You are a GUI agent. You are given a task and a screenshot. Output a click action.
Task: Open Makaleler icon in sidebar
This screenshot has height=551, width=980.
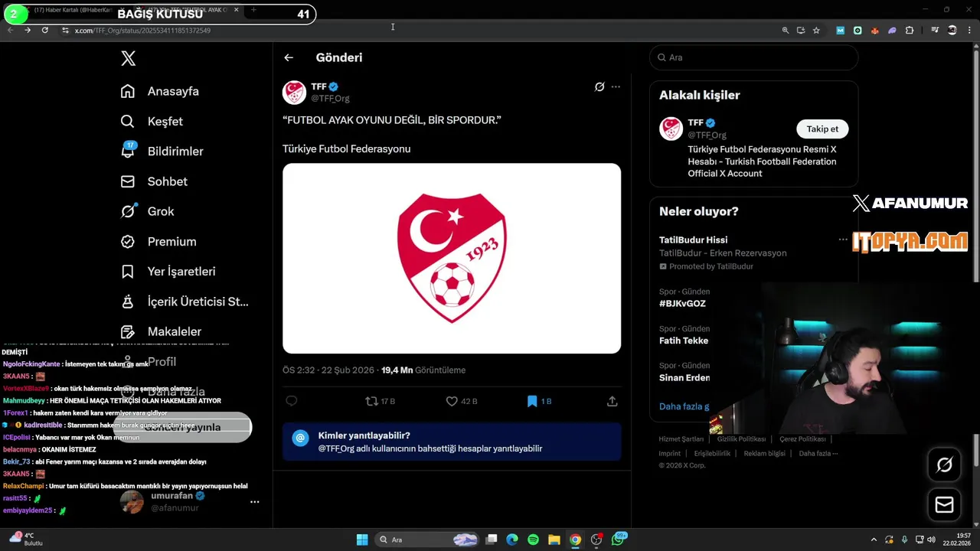pyautogui.click(x=128, y=331)
